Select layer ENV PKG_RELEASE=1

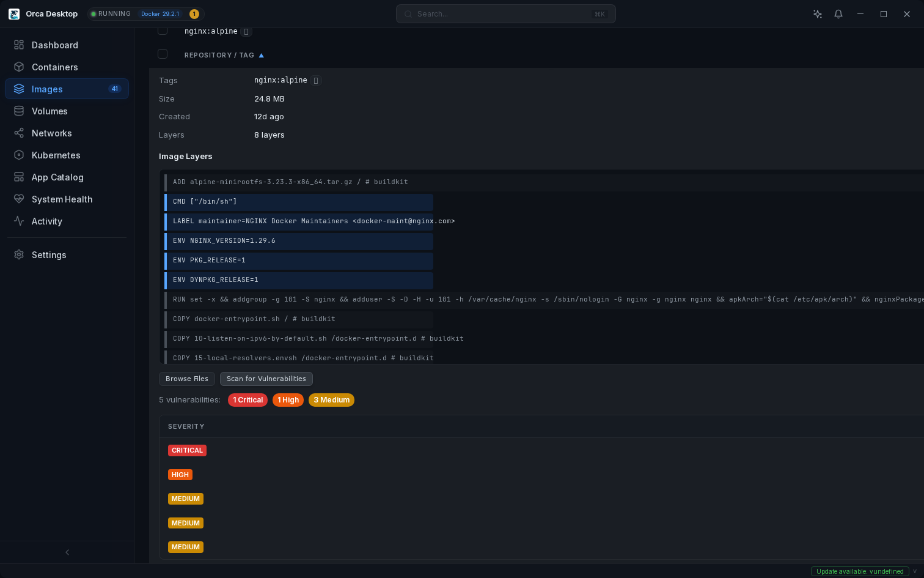tap(299, 260)
